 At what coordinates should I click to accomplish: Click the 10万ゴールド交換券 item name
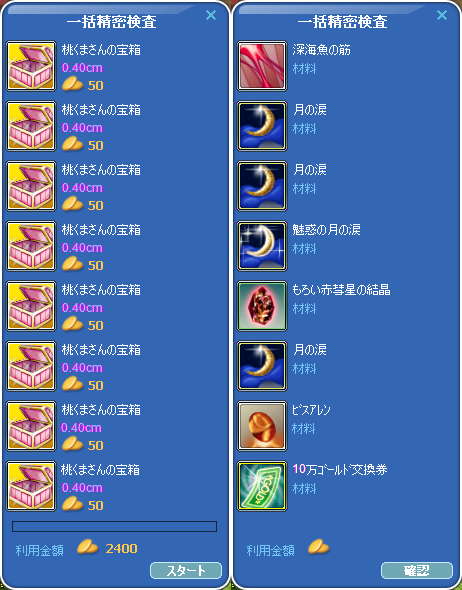(340, 470)
